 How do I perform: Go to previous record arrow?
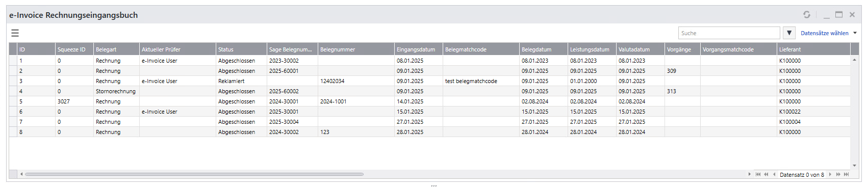[774, 174]
